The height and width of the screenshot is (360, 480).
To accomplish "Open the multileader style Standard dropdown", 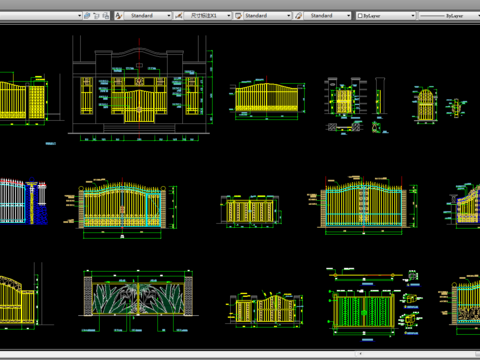I will [x=327, y=16].
